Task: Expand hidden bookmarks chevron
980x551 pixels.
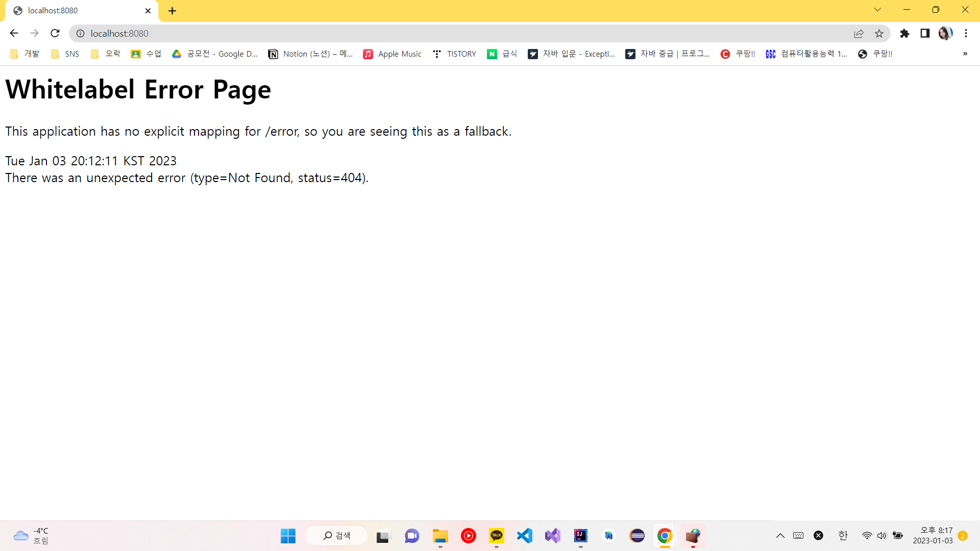Action: point(965,54)
